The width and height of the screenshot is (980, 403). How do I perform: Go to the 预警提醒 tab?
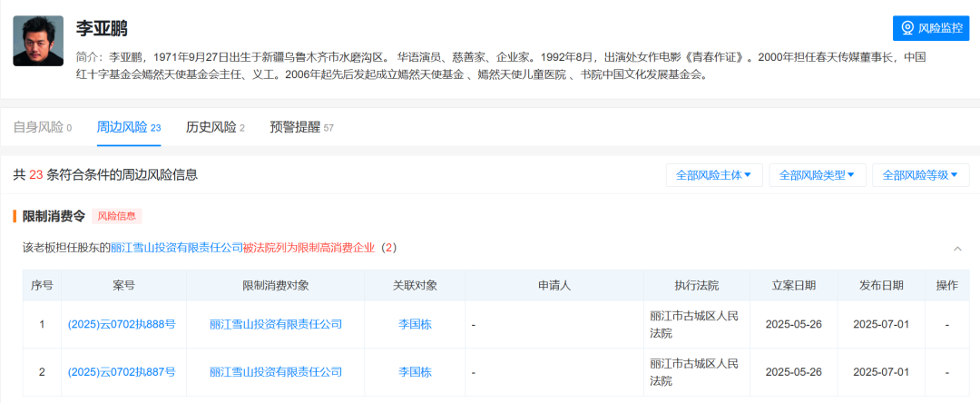pyautogui.click(x=301, y=127)
